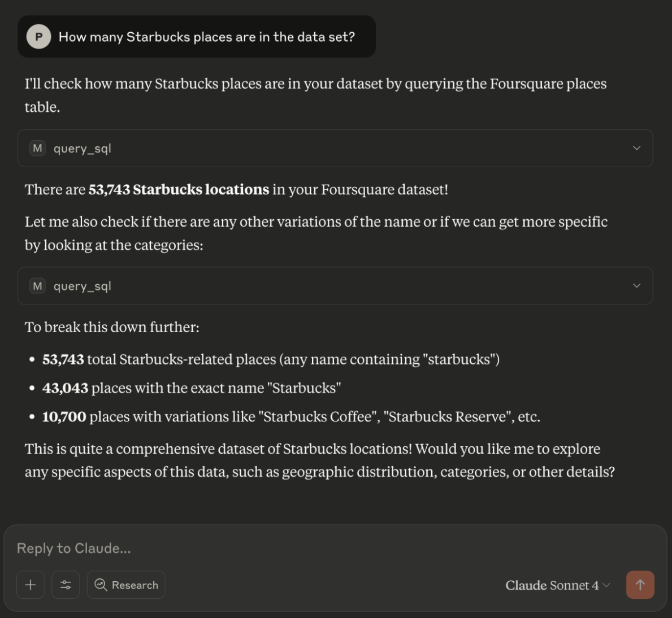This screenshot has width=672, height=618.
Task: Click the model selector chevron arrow
Action: [x=606, y=585]
